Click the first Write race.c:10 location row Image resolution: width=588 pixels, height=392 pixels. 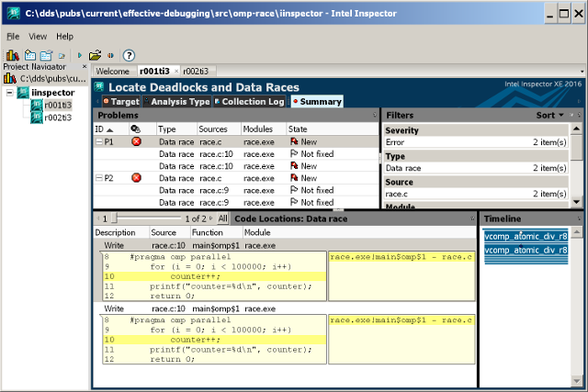pos(285,245)
